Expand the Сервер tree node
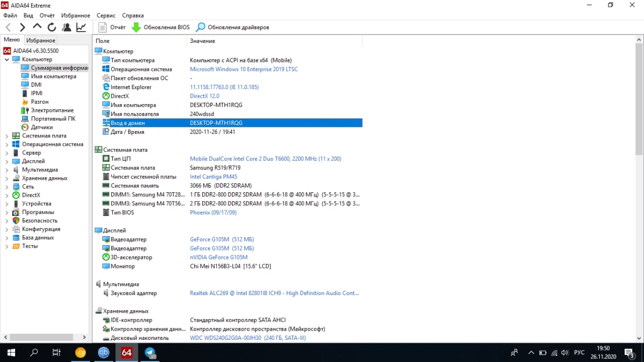Screen dimensions: 644x362 tap(7, 153)
